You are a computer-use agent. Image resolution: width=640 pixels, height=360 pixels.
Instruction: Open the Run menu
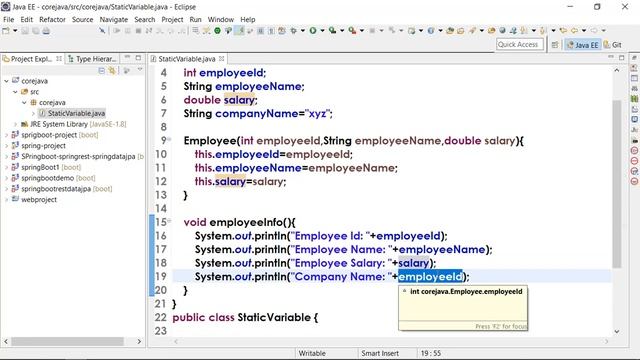tap(195, 19)
